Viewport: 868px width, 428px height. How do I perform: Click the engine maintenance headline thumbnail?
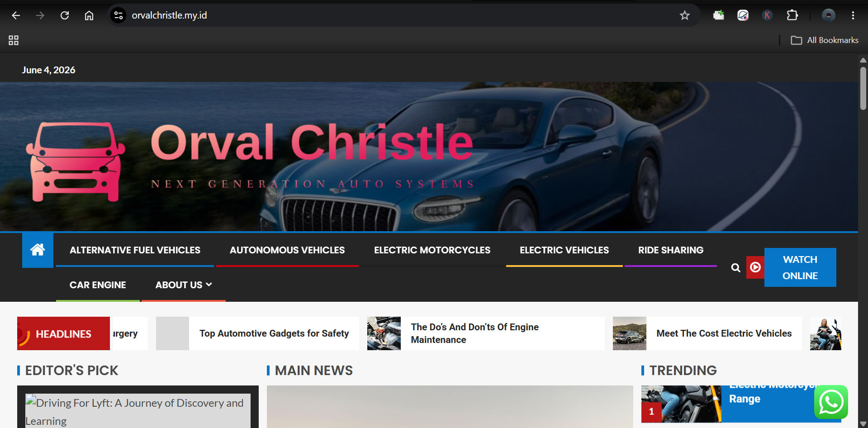384,333
